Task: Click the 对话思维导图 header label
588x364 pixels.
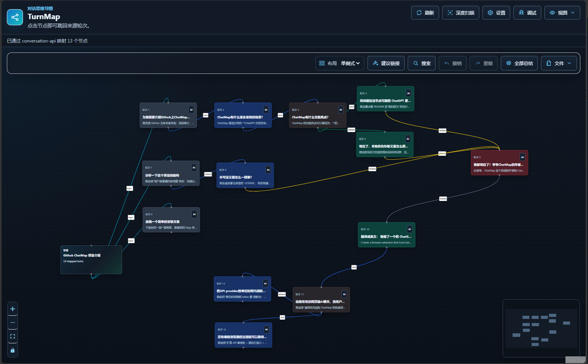Action: [x=40, y=8]
